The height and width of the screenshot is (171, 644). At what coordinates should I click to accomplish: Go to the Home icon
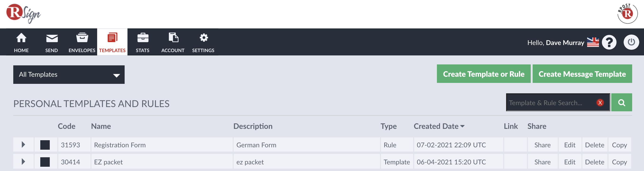[21, 38]
